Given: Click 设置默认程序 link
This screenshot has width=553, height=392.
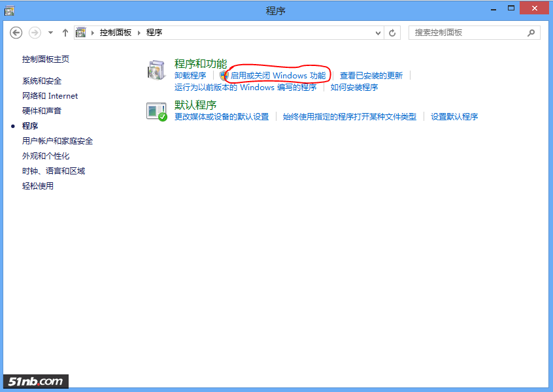Looking at the screenshot, I should tap(454, 117).
